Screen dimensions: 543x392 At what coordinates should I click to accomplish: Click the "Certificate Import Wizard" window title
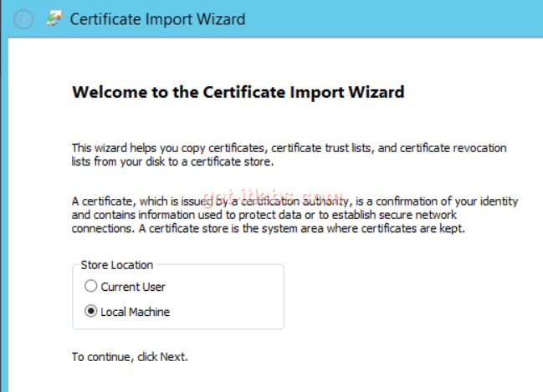pyautogui.click(x=157, y=19)
